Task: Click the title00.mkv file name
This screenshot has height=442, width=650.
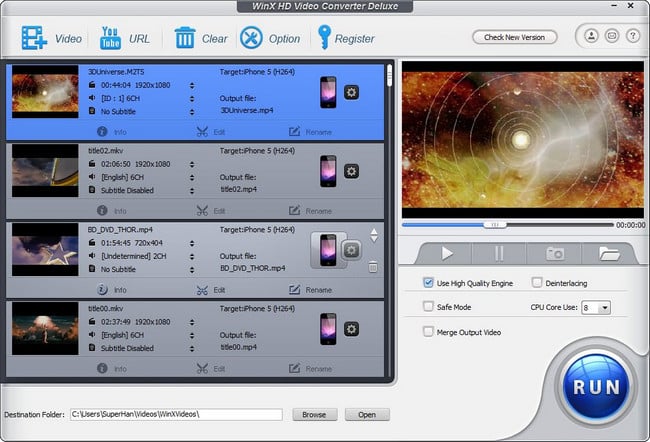Action: point(105,308)
